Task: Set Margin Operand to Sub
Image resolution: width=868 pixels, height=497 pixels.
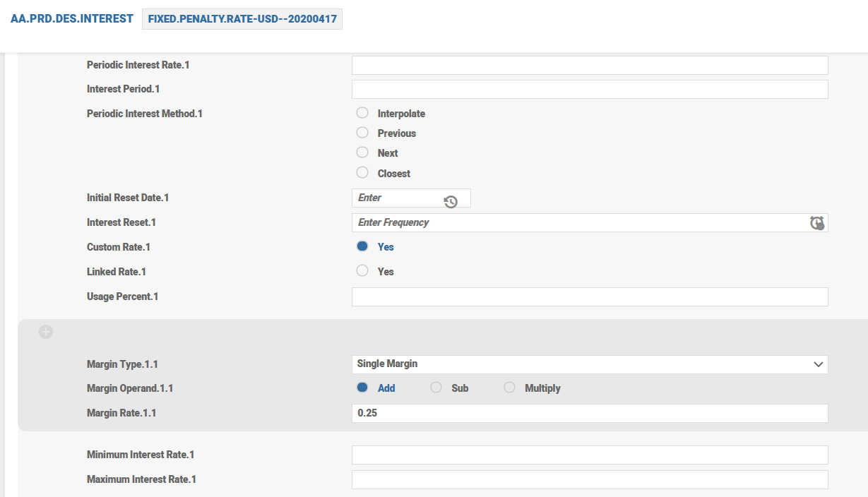Action: [x=436, y=388]
